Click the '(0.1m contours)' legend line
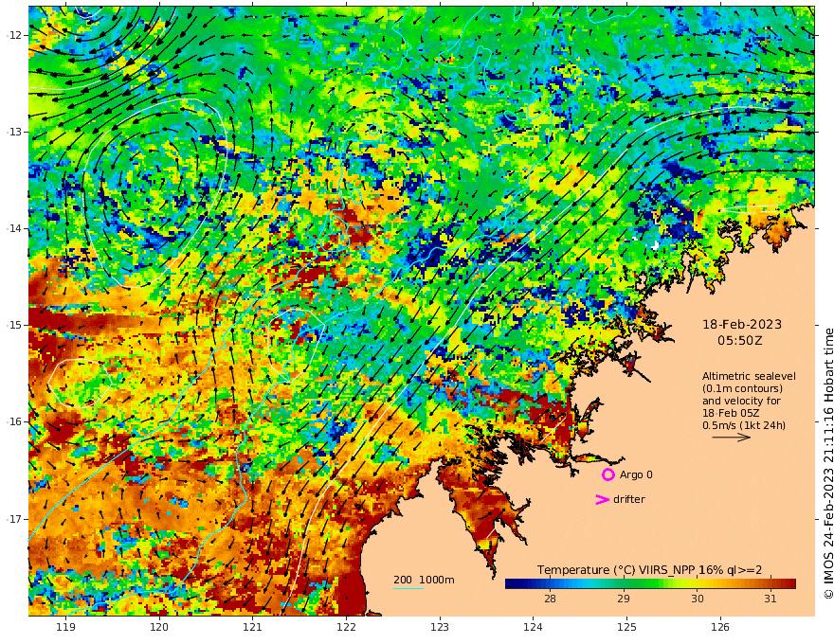The width and height of the screenshot is (834, 644). click(x=742, y=388)
